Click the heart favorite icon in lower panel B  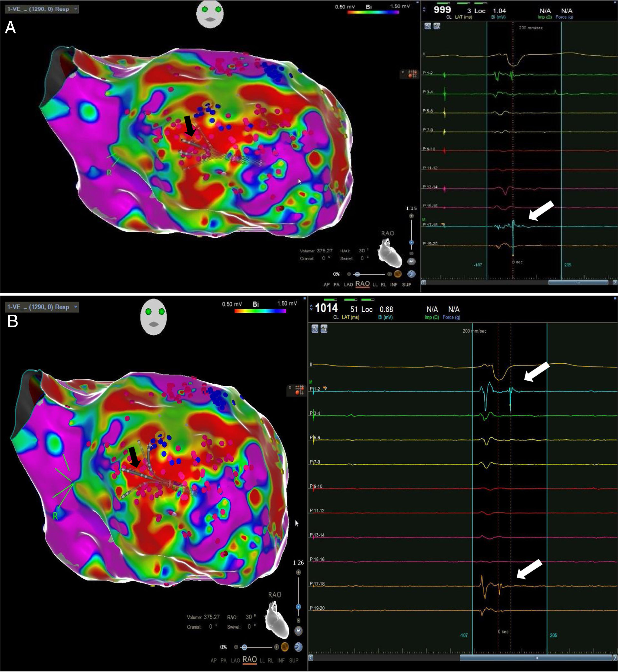tap(298, 631)
